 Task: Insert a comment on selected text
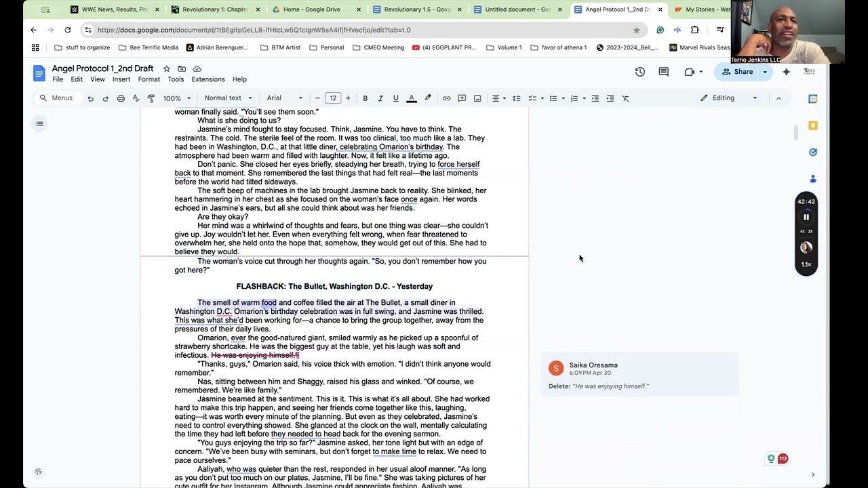tap(462, 98)
